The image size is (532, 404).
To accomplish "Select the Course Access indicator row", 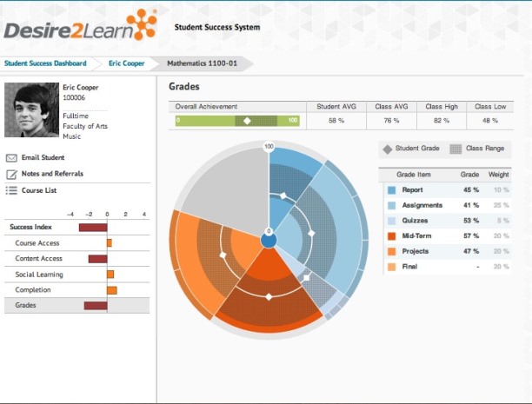I will (x=76, y=243).
